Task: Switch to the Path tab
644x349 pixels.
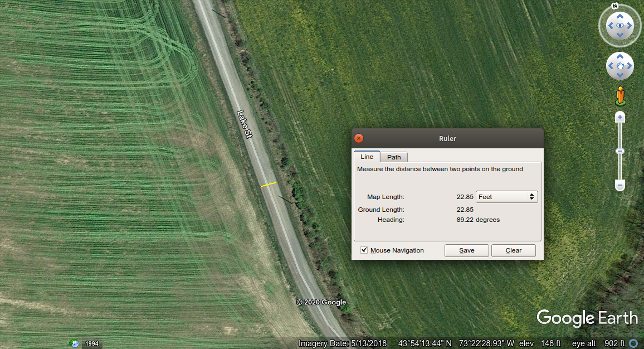Action: [394, 157]
